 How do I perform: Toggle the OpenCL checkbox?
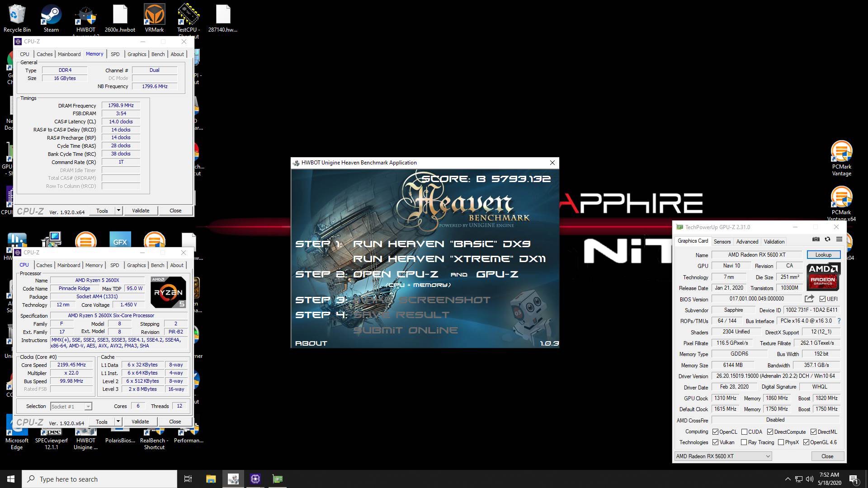click(x=715, y=432)
